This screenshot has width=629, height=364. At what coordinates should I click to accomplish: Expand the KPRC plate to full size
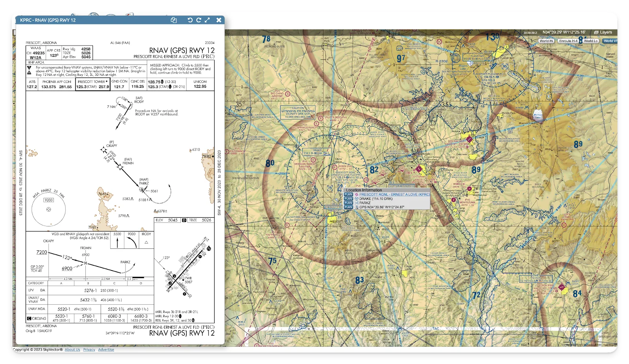208,20
